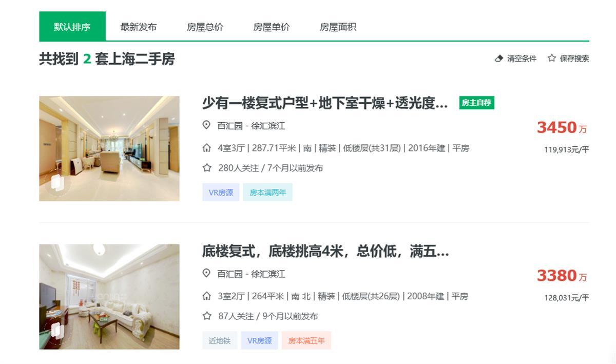
Task: Click the 徐汇滨江 area link in the second listing
Action: (268, 274)
